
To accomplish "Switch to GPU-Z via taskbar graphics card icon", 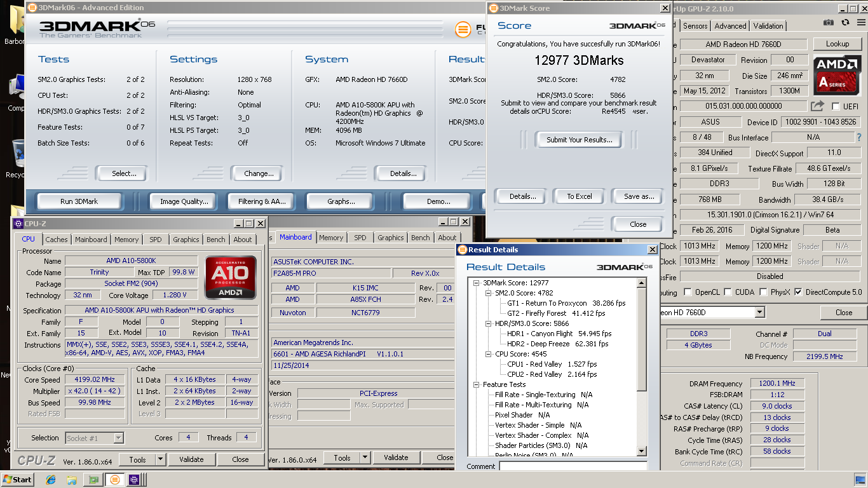I will tap(93, 479).
